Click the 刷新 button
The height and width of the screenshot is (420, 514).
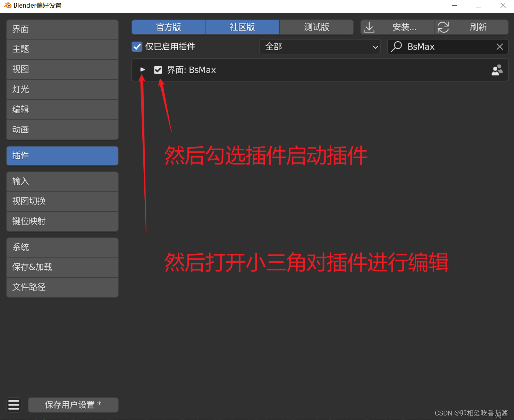471,27
